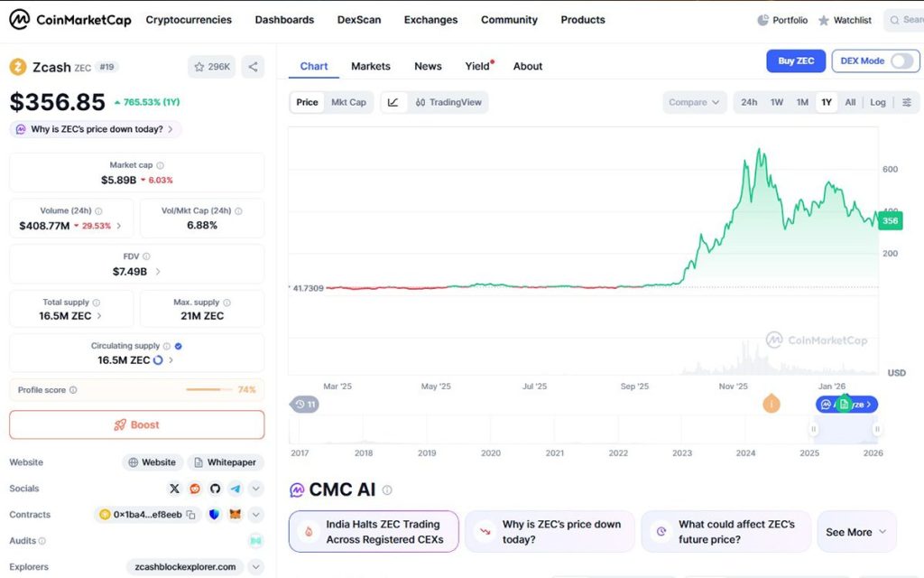This screenshot has height=578, width=924.
Task: Click the Buy ZEC button
Action: (x=795, y=61)
